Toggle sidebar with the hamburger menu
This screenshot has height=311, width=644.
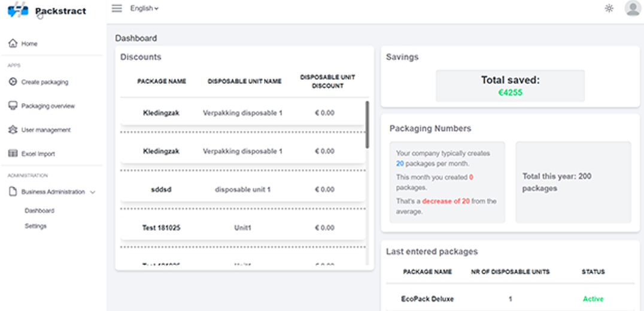pos(117,8)
